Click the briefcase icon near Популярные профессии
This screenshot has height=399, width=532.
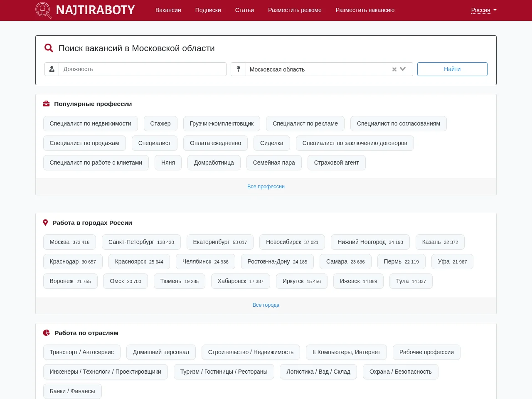coord(47,104)
